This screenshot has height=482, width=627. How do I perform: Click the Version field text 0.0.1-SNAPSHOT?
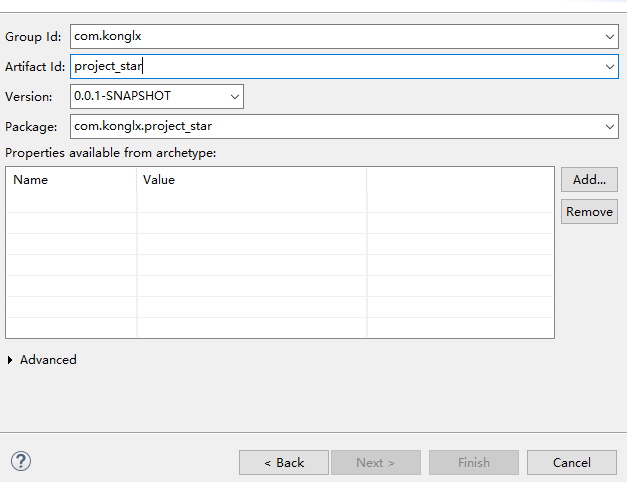[x=122, y=96]
